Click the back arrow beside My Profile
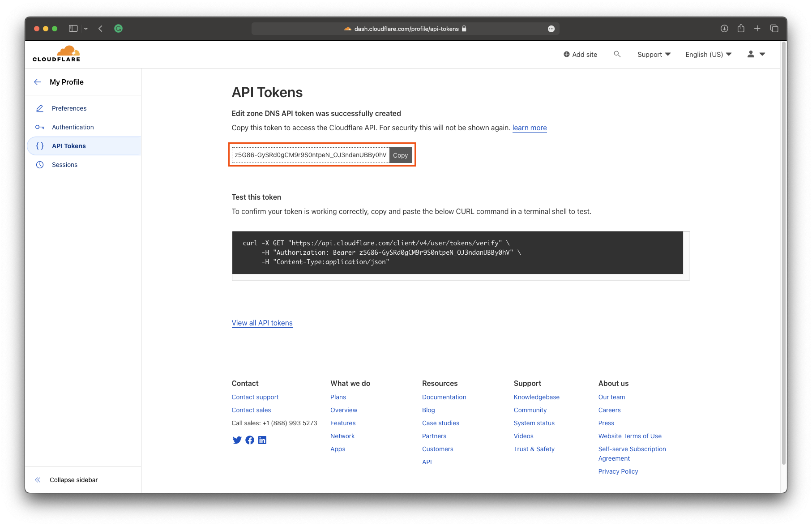The image size is (812, 526). (38, 82)
